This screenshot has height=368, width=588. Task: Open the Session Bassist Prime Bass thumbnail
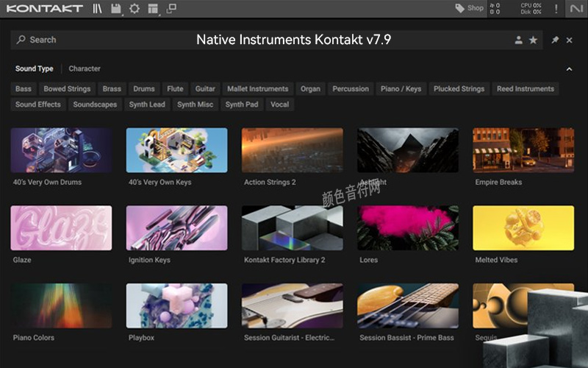point(408,305)
